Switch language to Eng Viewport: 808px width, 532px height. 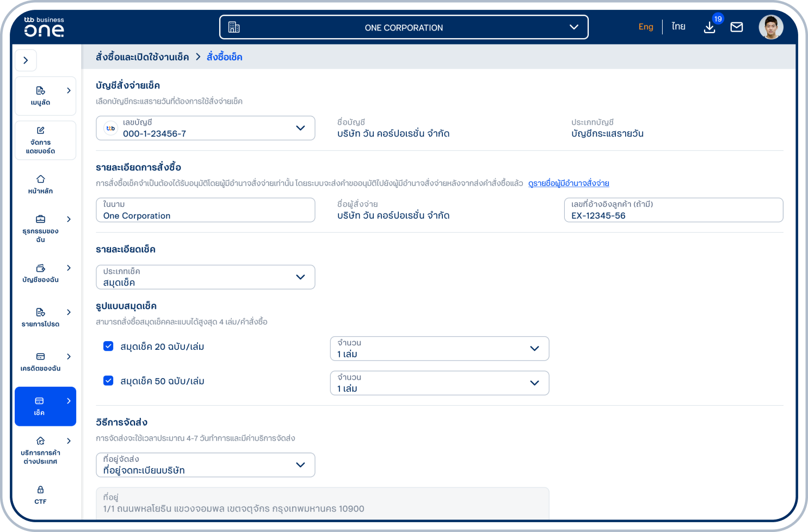tap(646, 27)
